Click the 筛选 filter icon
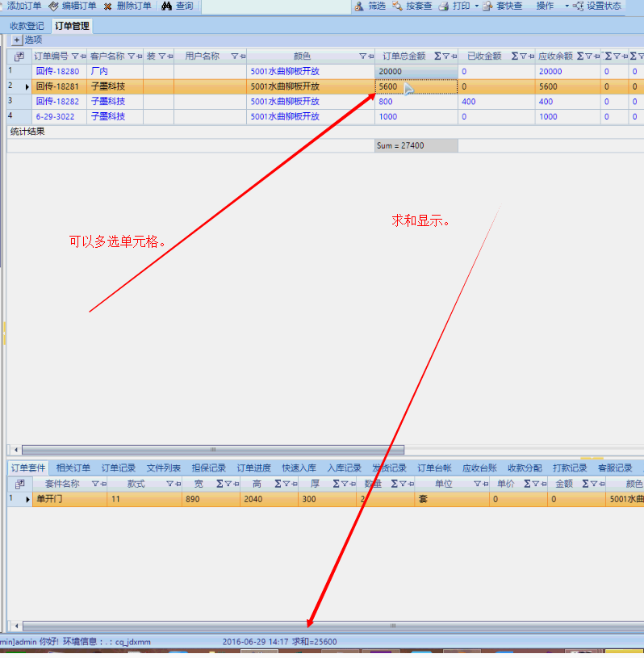 [358, 6]
